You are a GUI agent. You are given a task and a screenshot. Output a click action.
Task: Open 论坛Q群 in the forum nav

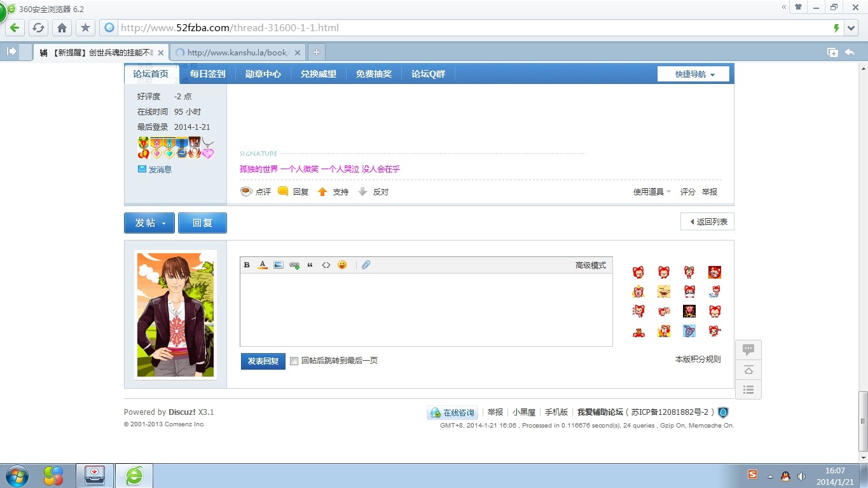pyautogui.click(x=429, y=74)
